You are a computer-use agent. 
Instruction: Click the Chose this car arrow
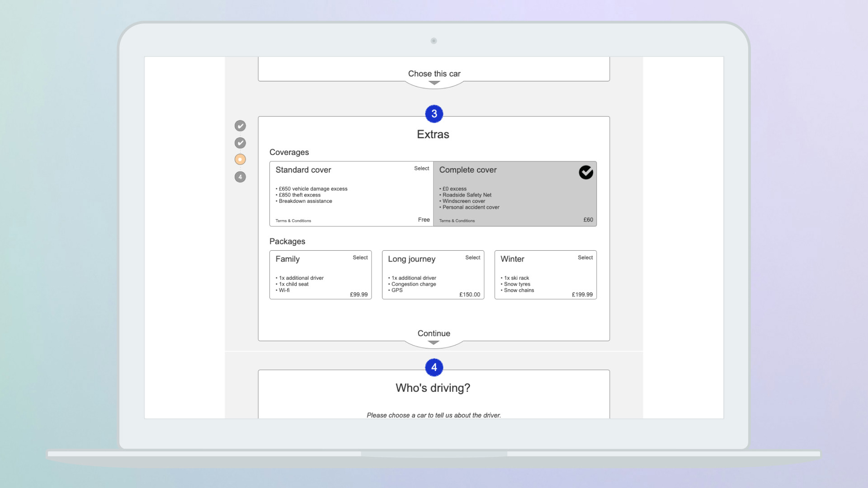434,83
